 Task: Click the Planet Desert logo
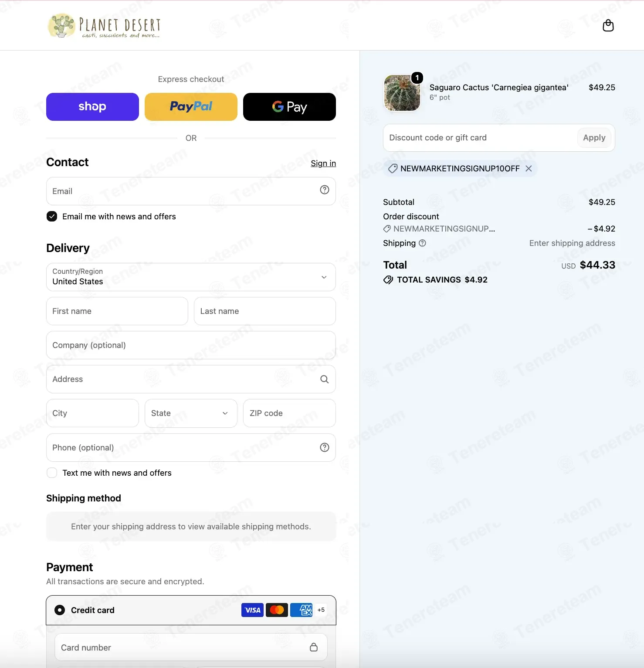point(104,26)
